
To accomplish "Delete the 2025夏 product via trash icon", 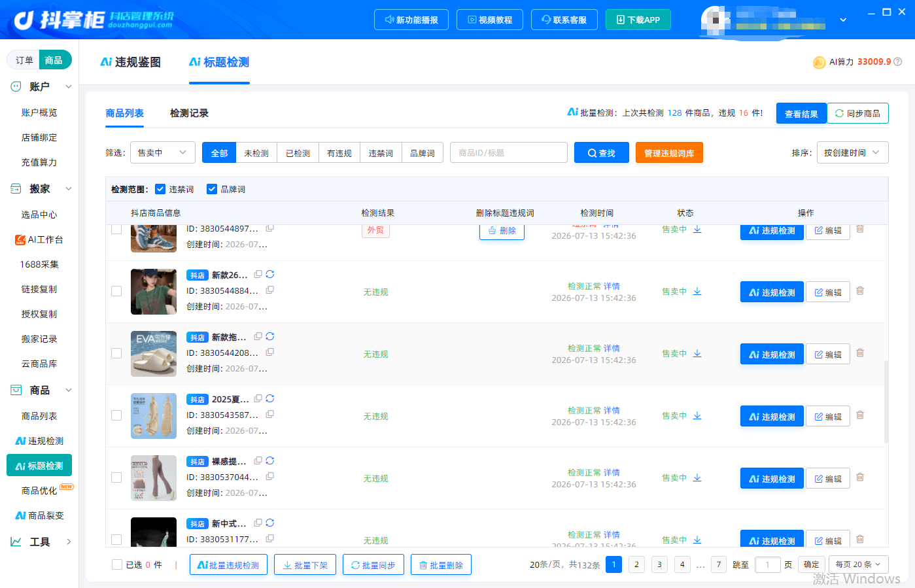I will [860, 415].
